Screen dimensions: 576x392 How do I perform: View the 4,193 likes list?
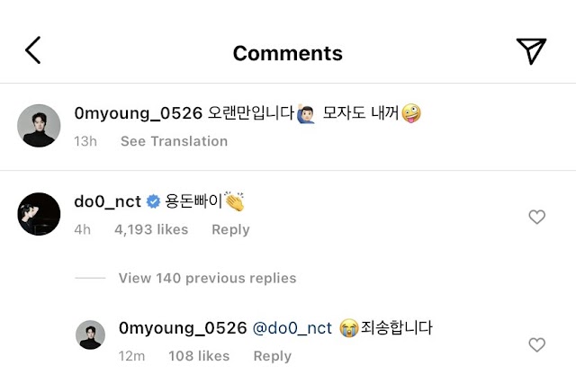[151, 230]
